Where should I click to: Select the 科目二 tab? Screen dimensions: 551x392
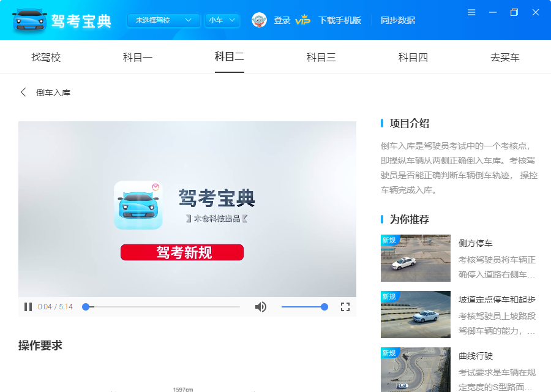[x=230, y=56]
